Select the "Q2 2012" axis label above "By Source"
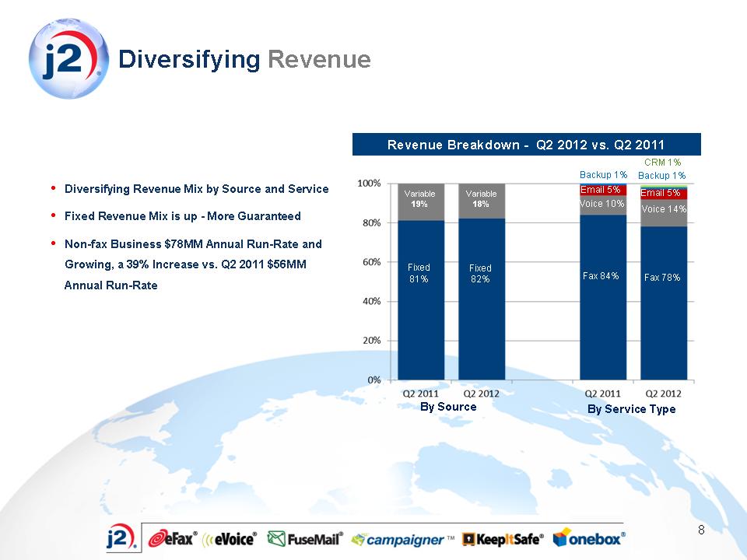The width and height of the screenshot is (747, 560). coord(481,394)
